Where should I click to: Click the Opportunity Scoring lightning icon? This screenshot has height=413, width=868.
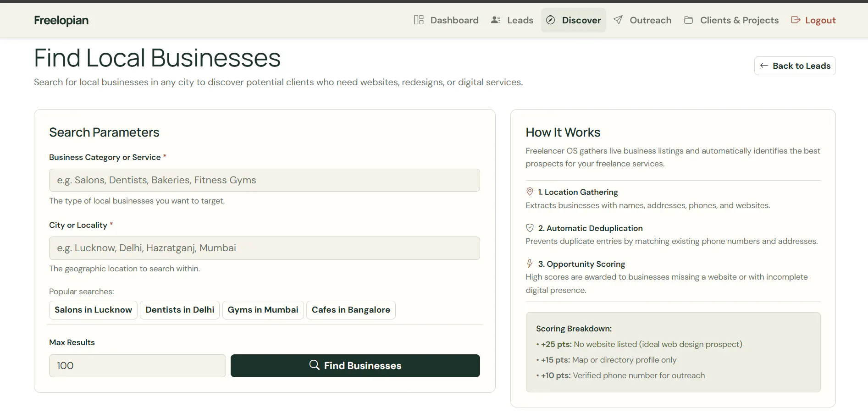pyautogui.click(x=530, y=264)
